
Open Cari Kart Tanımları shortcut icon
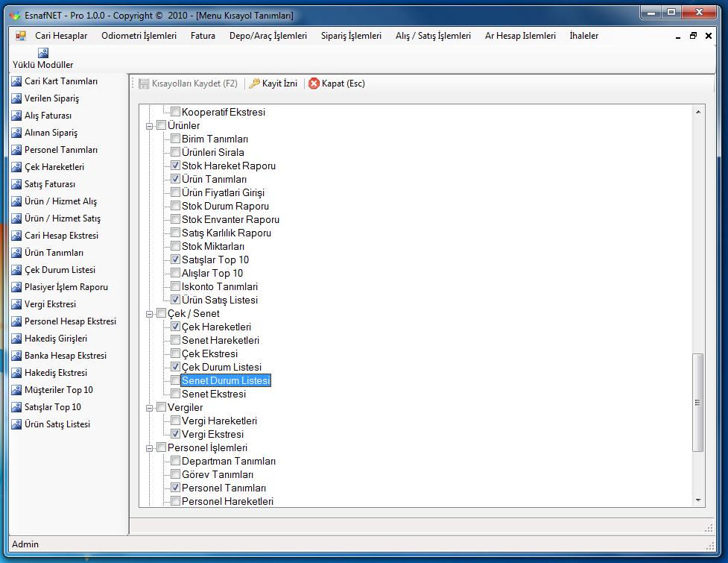[x=16, y=81]
